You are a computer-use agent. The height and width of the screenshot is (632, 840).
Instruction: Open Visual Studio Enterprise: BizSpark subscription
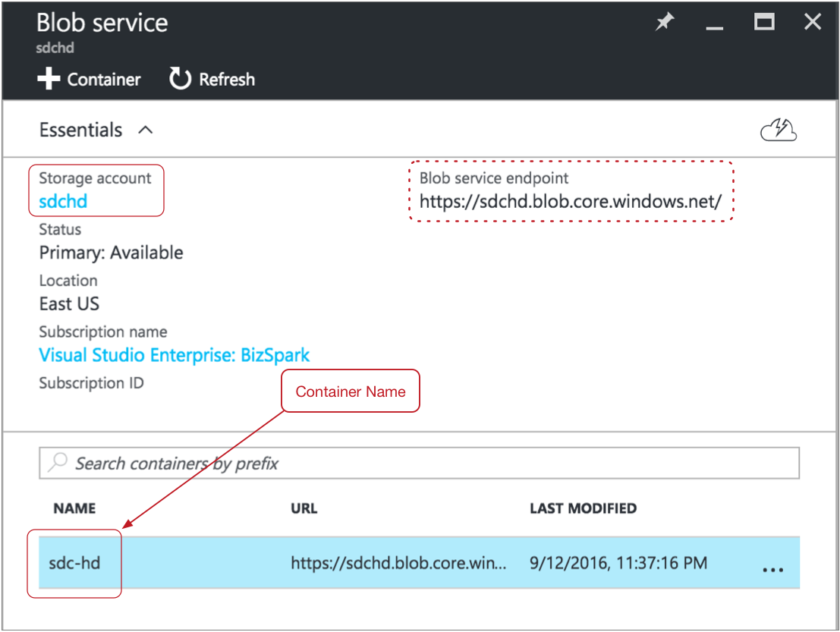175,355
